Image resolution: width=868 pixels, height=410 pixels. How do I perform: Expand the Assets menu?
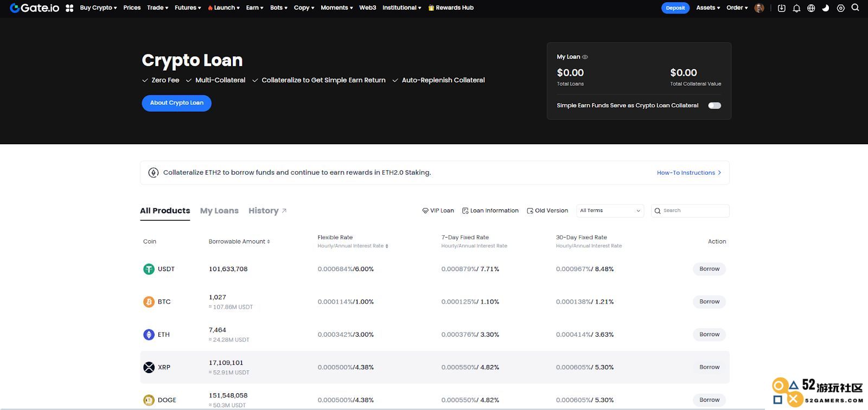708,8
